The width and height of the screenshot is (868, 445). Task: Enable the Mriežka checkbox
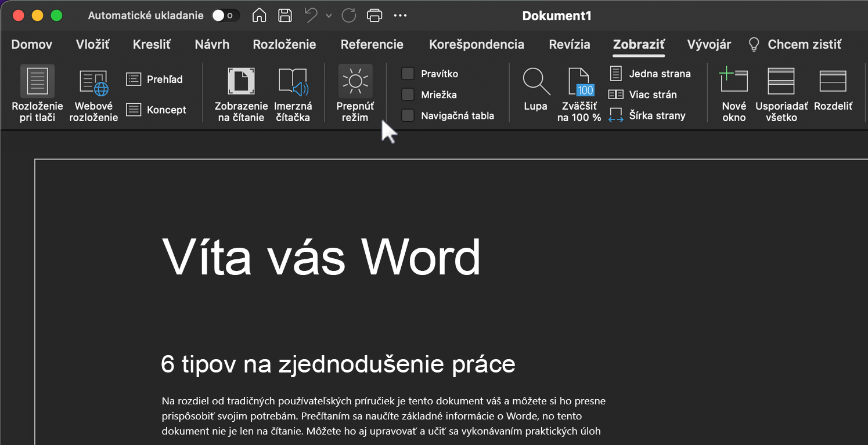[x=408, y=95]
